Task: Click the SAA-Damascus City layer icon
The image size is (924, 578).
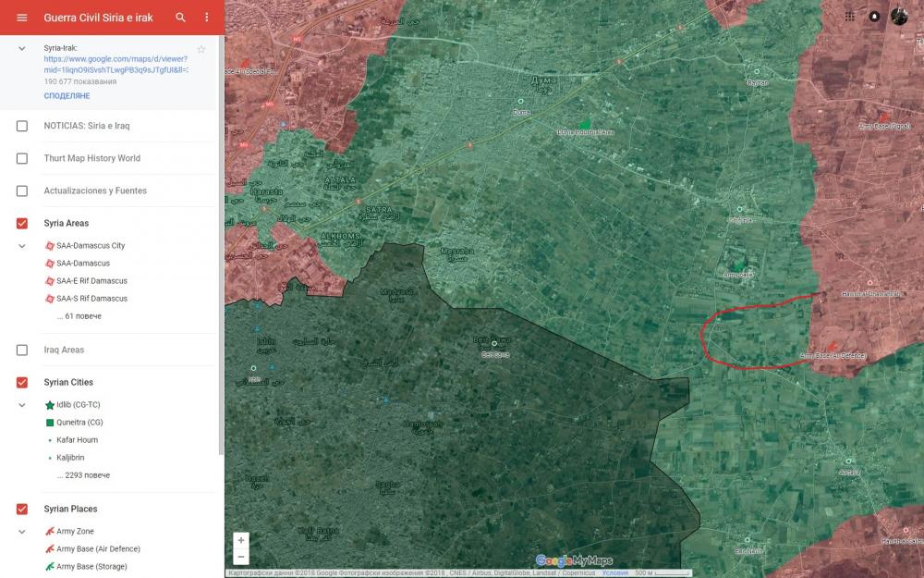Action: click(x=50, y=245)
